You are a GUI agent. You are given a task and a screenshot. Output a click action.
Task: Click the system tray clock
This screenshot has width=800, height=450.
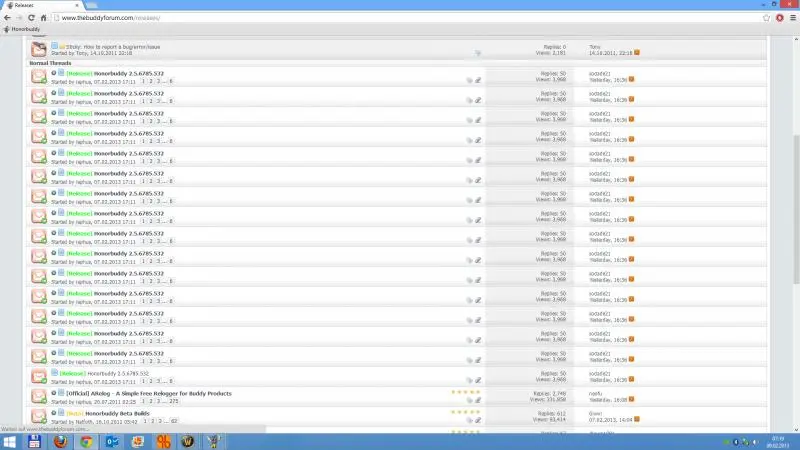click(x=779, y=442)
